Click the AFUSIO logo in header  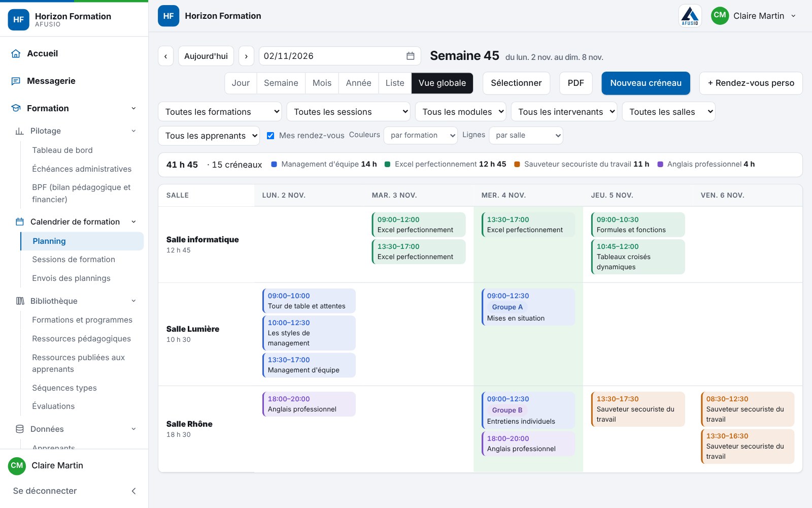point(690,16)
